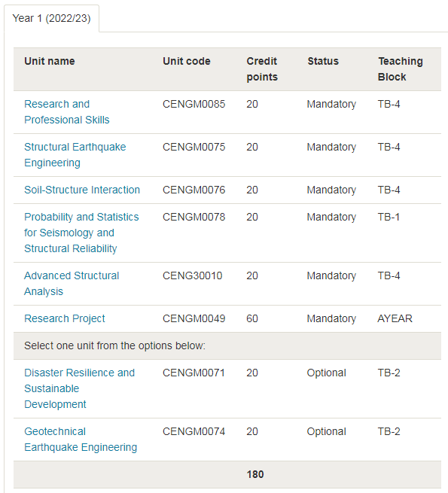Select unit code CENGM0071
Screen dimensions: 448x493
pyautogui.click(x=194, y=373)
